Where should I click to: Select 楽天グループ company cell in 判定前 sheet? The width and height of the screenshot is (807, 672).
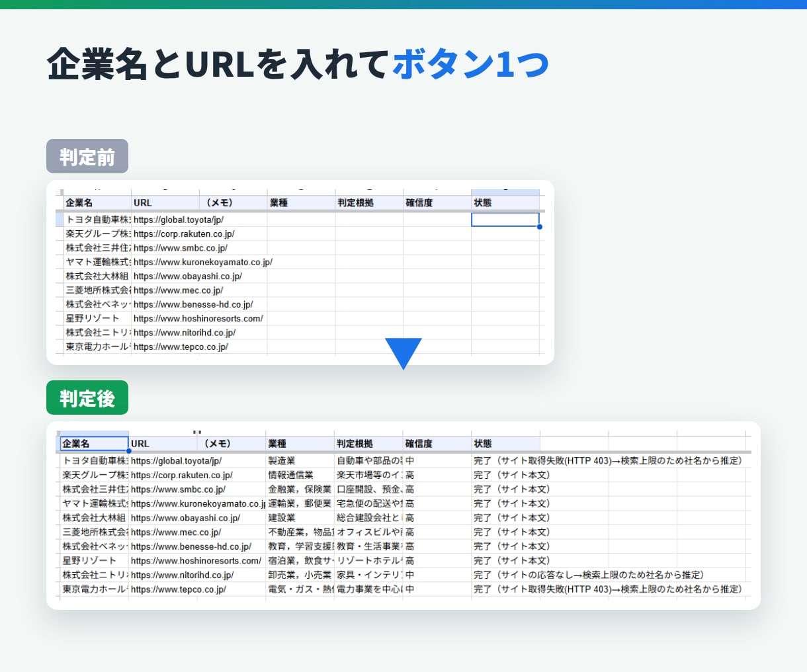coord(97,233)
